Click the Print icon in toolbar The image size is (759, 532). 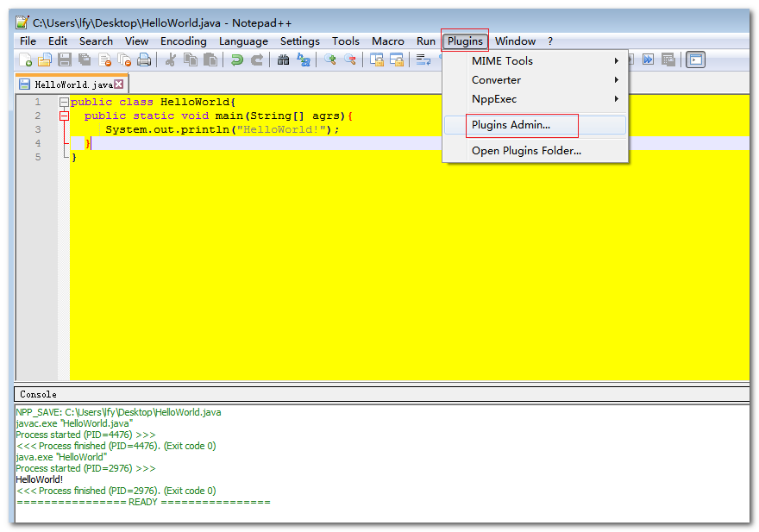click(144, 60)
